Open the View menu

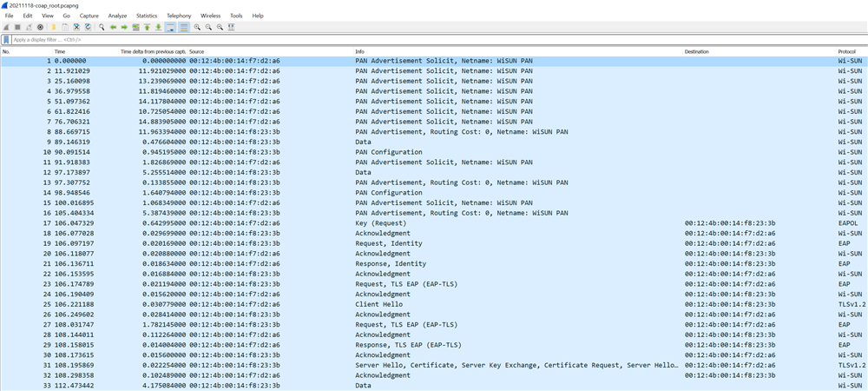[48, 16]
